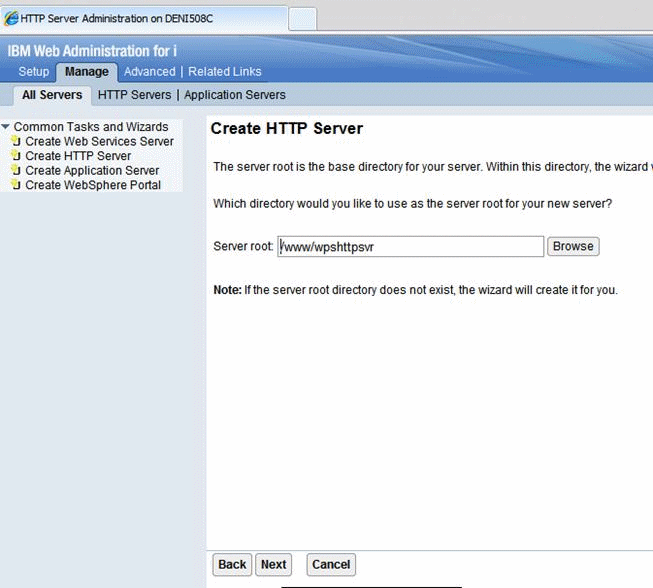This screenshot has width=653, height=588.
Task: Click the Common Tasks and Wizards heading
Action: [91, 127]
